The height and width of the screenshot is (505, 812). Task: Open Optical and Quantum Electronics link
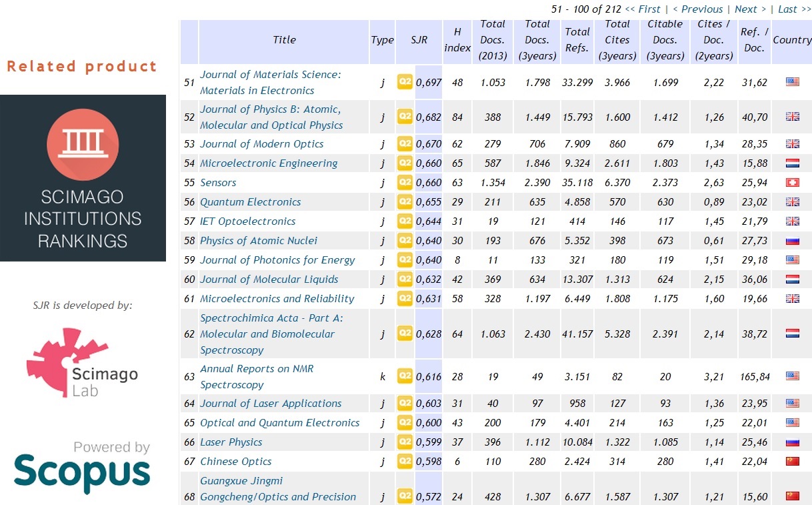279,422
